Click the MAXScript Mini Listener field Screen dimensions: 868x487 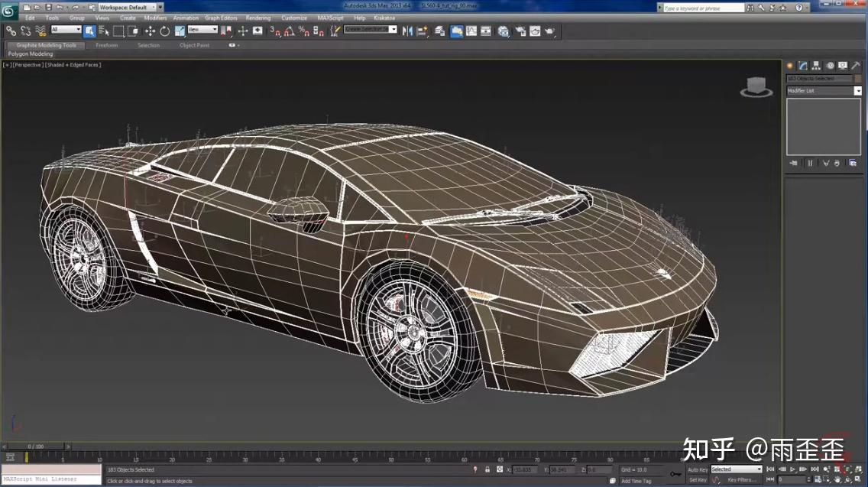coord(50,479)
